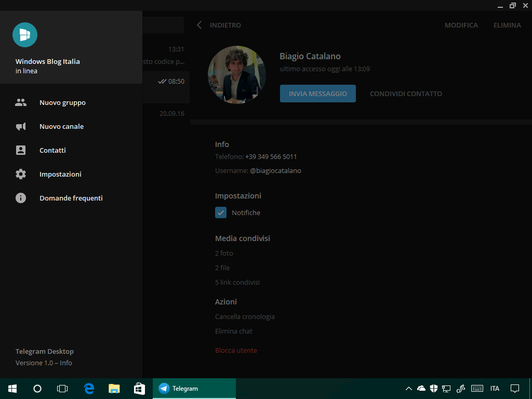The width and height of the screenshot is (532, 399).
Task: Click the Versione 1.0 – Info link
Action: pos(44,363)
